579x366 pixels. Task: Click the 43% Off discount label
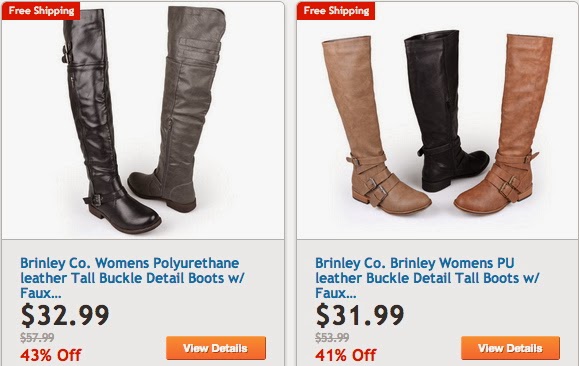(x=51, y=355)
